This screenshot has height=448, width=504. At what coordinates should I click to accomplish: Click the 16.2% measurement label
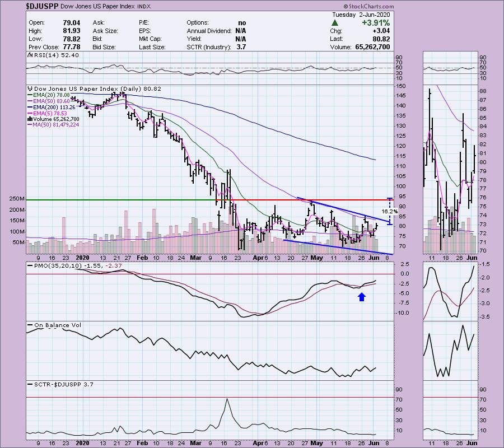point(389,212)
